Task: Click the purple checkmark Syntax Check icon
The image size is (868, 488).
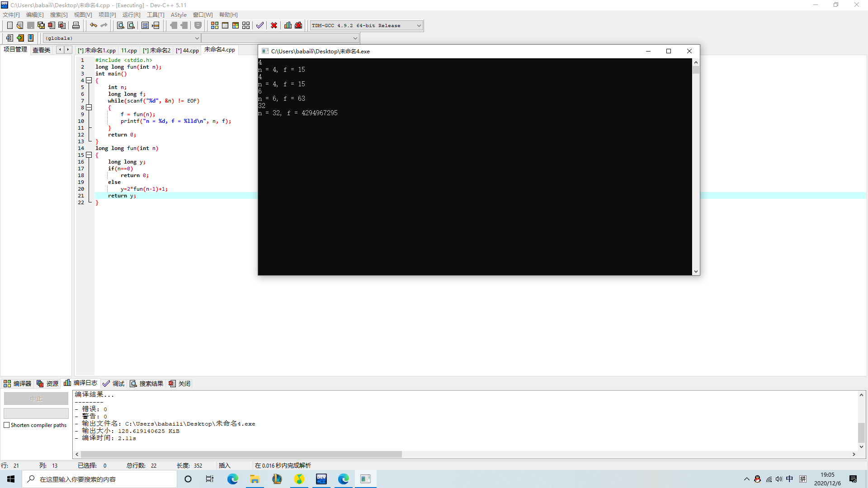Action: point(259,25)
